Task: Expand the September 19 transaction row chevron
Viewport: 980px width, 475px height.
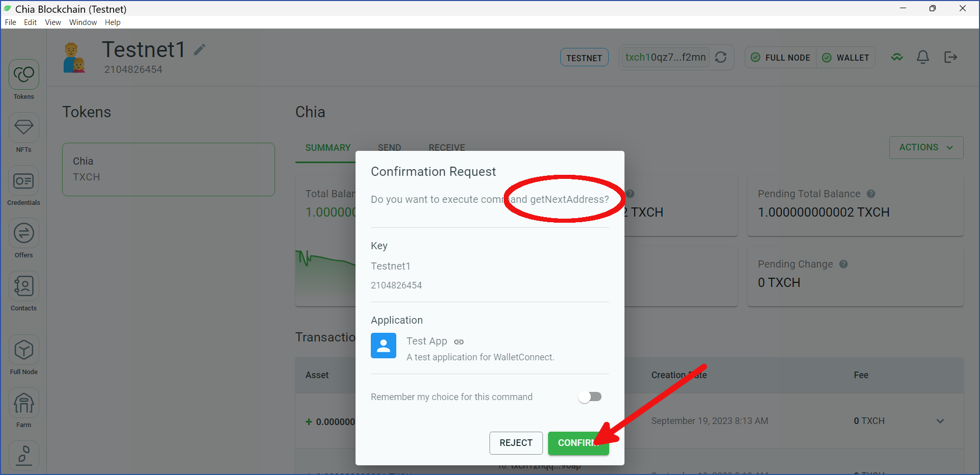Action: [x=940, y=421]
